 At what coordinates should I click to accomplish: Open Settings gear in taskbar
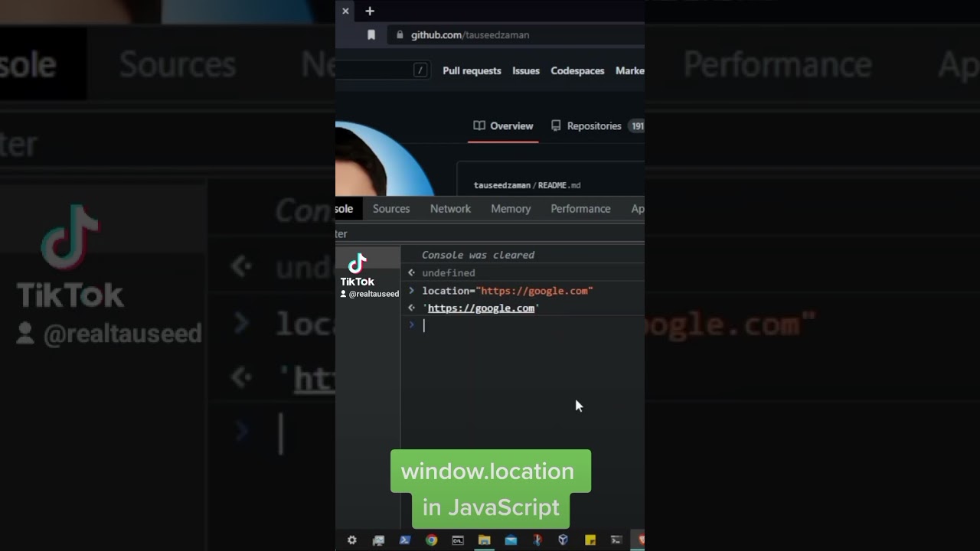[x=352, y=540]
